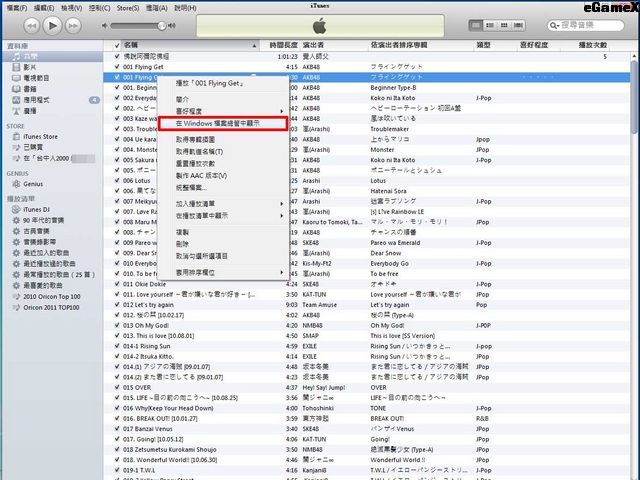Expand the 加入播放清單 submenu

pos(222,204)
